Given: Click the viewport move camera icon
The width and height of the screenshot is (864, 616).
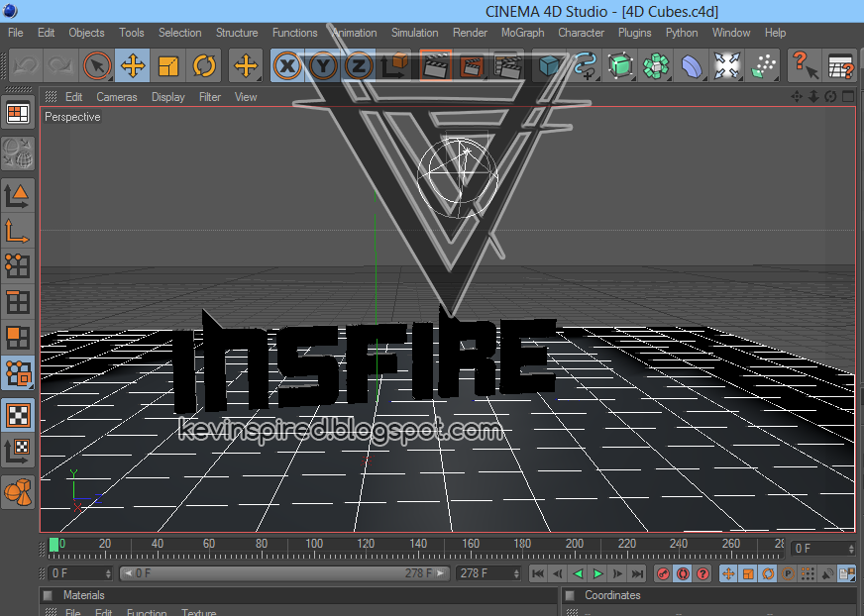Looking at the screenshot, I should pyautogui.click(x=797, y=97).
